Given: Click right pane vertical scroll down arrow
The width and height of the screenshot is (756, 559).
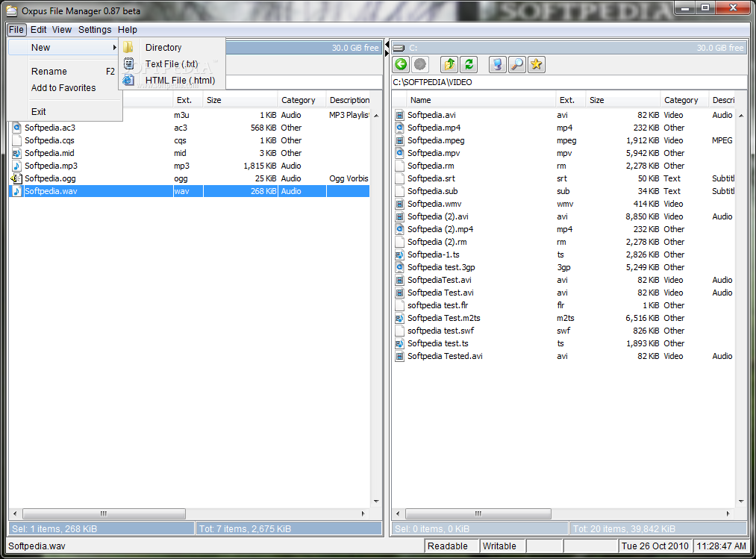Looking at the screenshot, I should [x=741, y=502].
